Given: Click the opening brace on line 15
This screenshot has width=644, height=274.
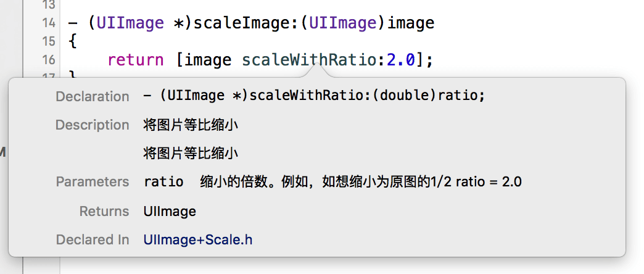Looking at the screenshot, I should coord(73,41).
